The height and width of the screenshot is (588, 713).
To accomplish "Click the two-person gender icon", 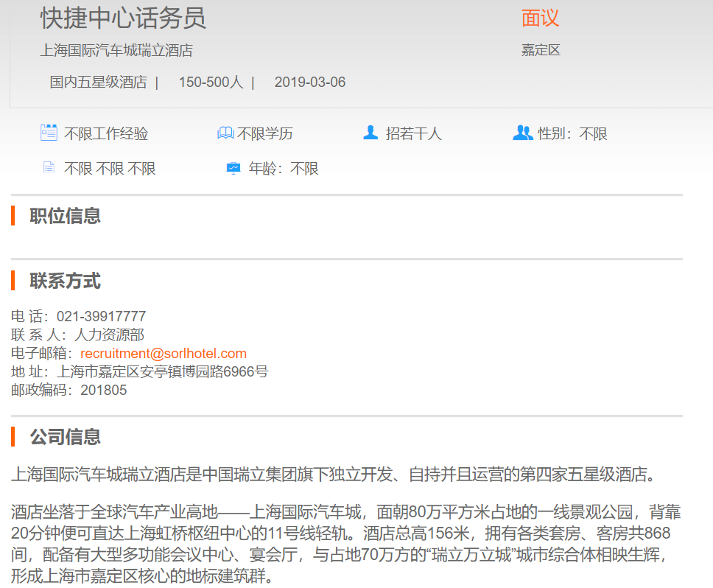I will point(522,133).
